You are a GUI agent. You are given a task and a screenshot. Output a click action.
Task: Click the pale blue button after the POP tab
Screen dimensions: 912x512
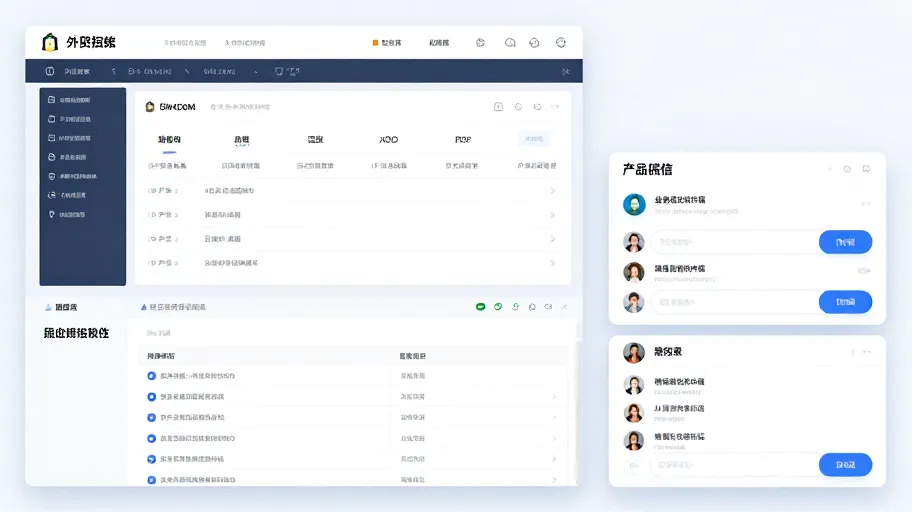click(534, 139)
